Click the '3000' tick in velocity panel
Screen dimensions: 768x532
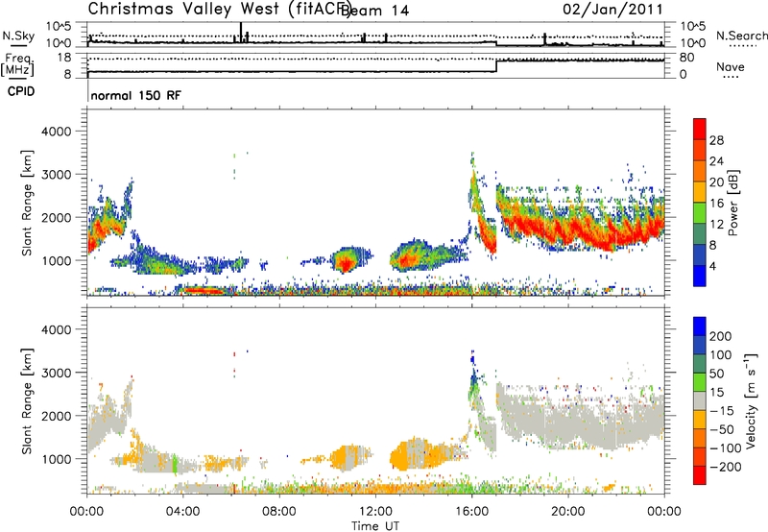click(56, 373)
